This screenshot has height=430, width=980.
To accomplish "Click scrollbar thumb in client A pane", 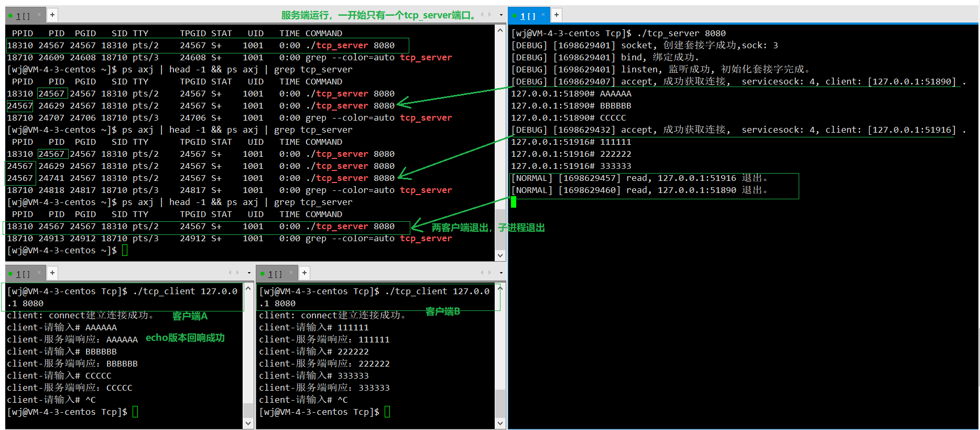I will tap(248, 410).
